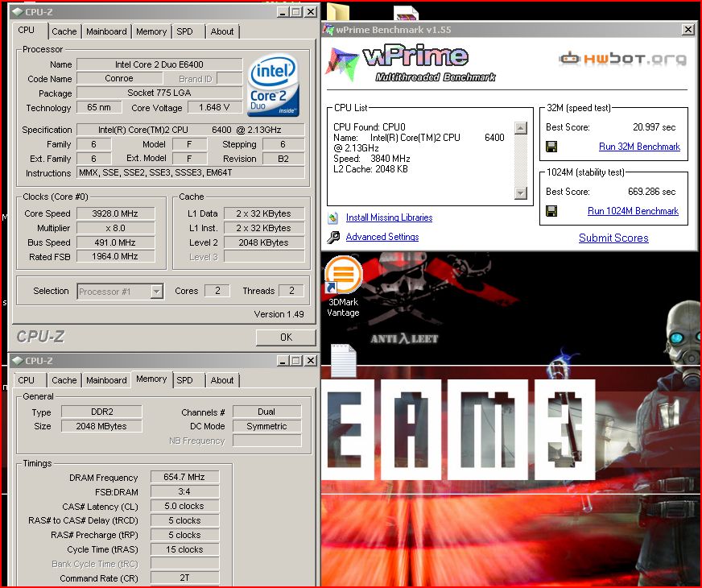Click lower CPU-Z window title icon
Image resolution: width=702 pixels, height=588 pixels.
17,361
